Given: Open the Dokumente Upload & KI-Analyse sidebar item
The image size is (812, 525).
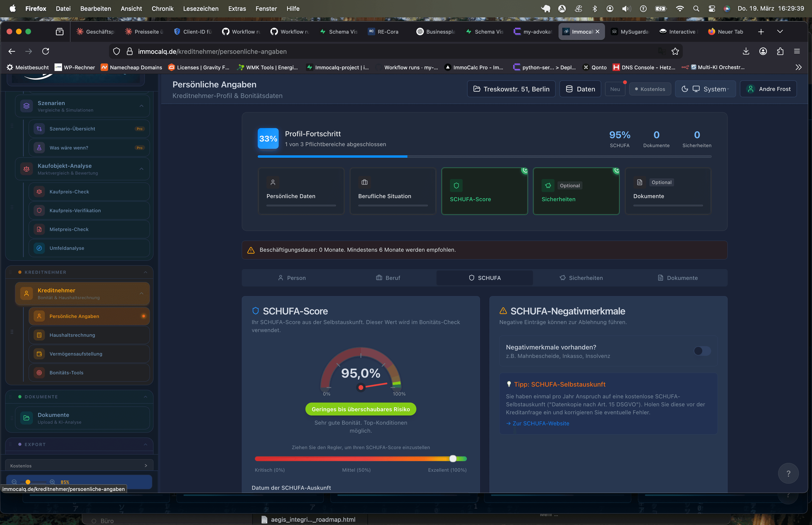Looking at the screenshot, I should (x=82, y=418).
